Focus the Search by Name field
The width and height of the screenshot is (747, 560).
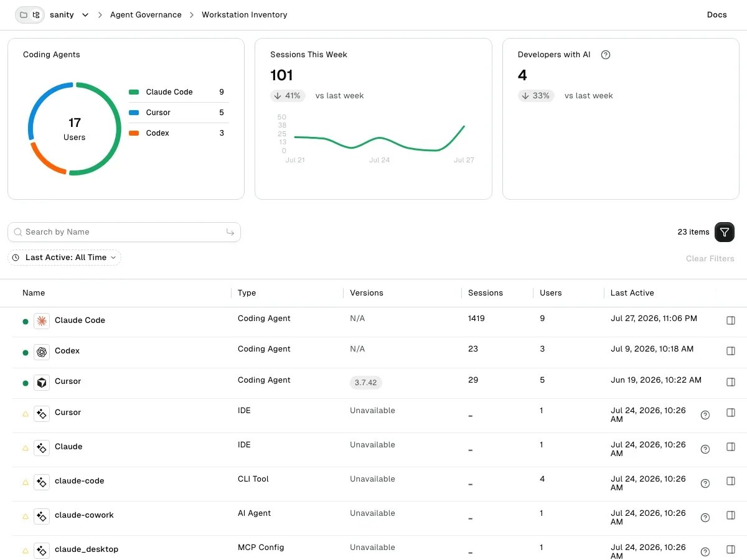[x=124, y=232]
